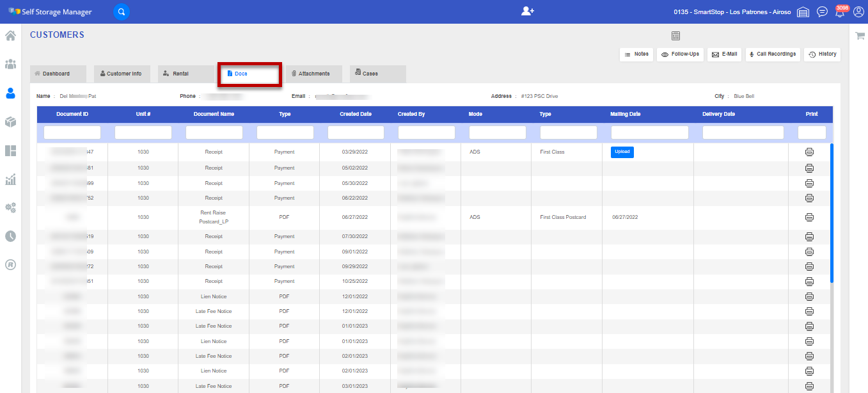
Task: Select the Docs tab
Action: 249,74
